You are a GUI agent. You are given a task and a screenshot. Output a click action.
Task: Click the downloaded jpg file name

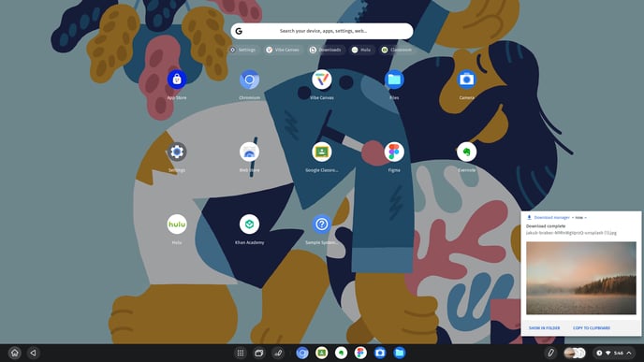pyautogui.click(x=571, y=233)
